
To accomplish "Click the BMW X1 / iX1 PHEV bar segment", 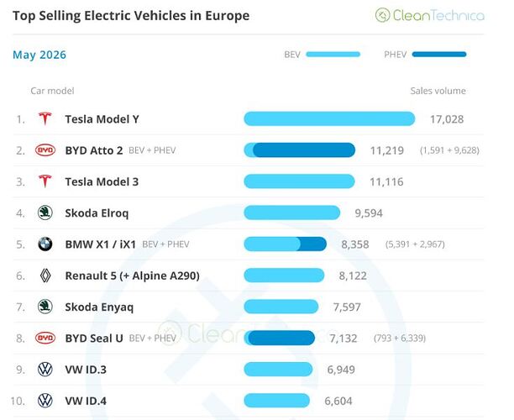I will tap(312, 244).
